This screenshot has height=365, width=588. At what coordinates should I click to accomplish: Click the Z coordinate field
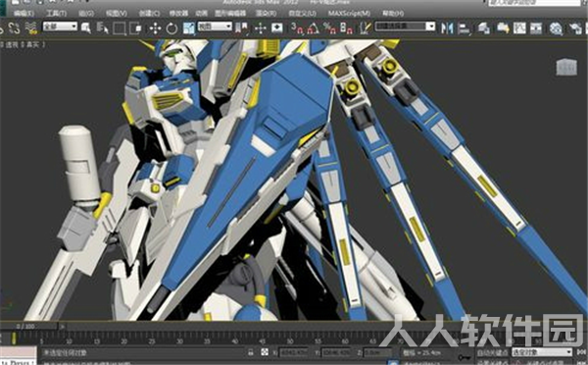click(378, 352)
